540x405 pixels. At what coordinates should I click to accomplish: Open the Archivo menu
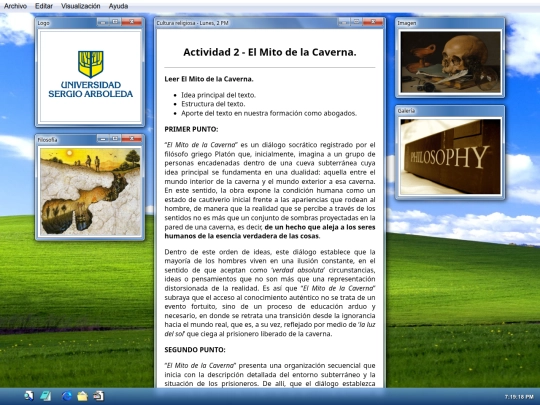[15, 6]
